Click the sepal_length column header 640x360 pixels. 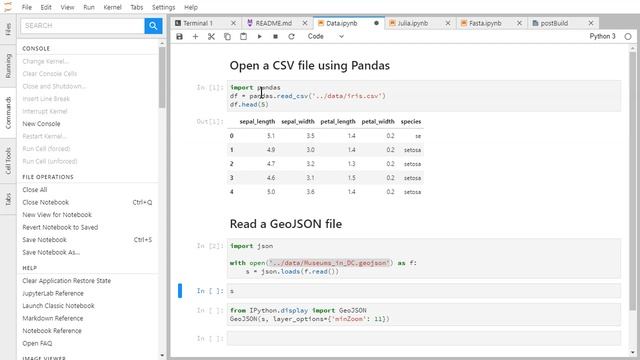[x=257, y=122]
